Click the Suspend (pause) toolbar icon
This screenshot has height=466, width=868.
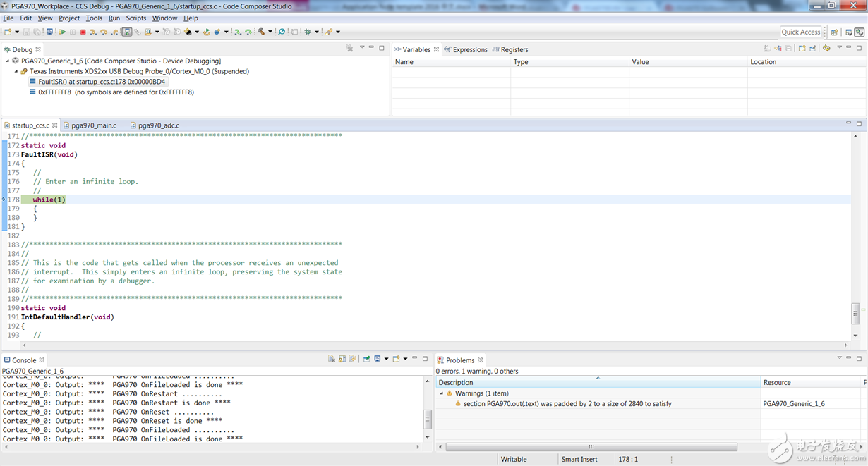tap(73, 32)
